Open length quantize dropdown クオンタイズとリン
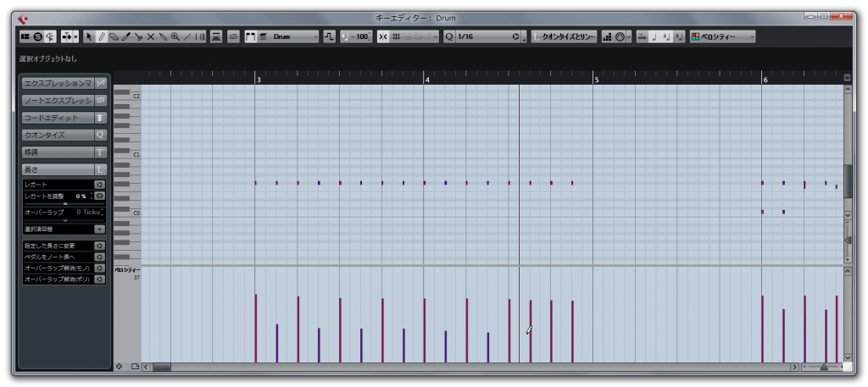Viewport: 868px width, 387px height. tap(564, 36)
